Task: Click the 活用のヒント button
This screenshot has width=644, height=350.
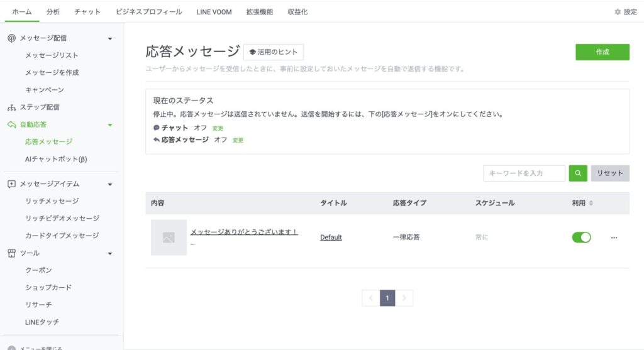Action: [x=274, y=52]
